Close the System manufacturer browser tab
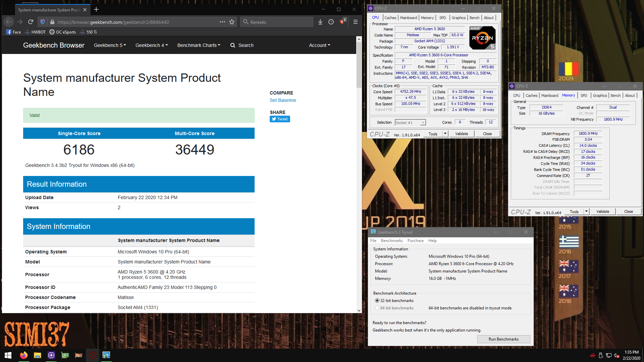This screenshot has height=362, width=644. 85,10
